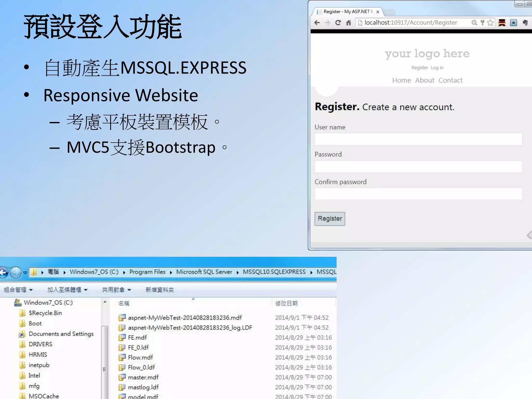Click Program Files in the breadcrumb
This screenshot has width=532, height=399.
point(147,272)
